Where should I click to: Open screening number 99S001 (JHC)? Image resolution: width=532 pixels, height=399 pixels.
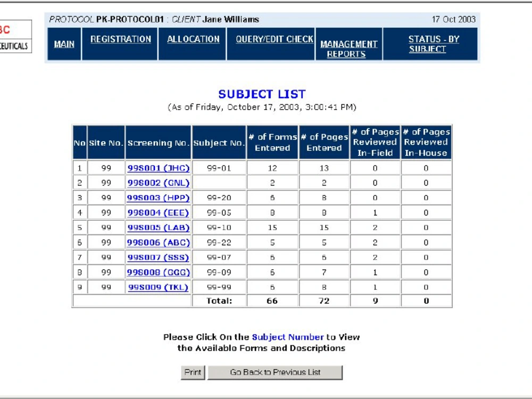pyautogui.click(x=158, y=168)
